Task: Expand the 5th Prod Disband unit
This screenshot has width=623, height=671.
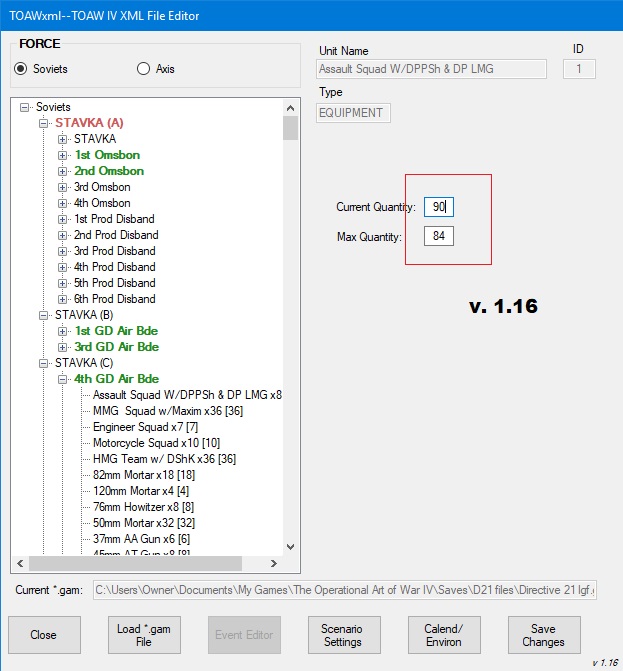Action: coord(62,283)
